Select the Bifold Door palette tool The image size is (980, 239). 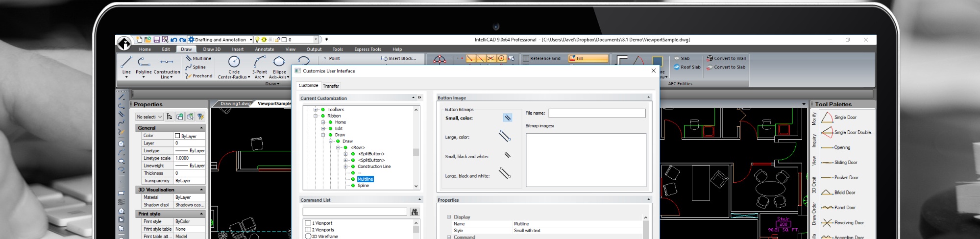pyautogui.click(x=838, y=192)
